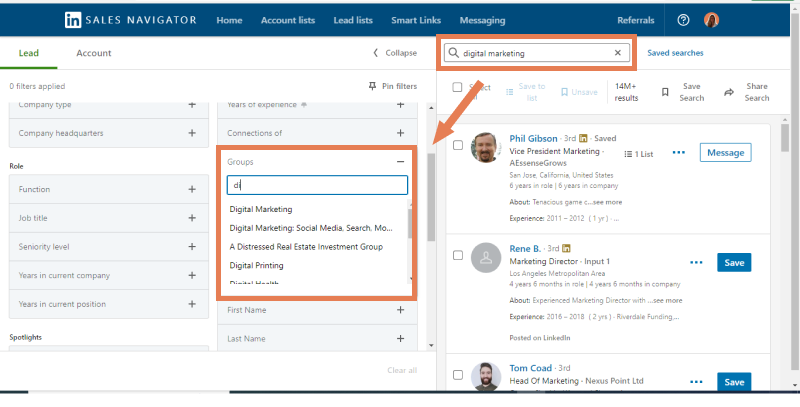Open Phil Gibson's profile photo

pyautogui.click(x=486, y=147)
